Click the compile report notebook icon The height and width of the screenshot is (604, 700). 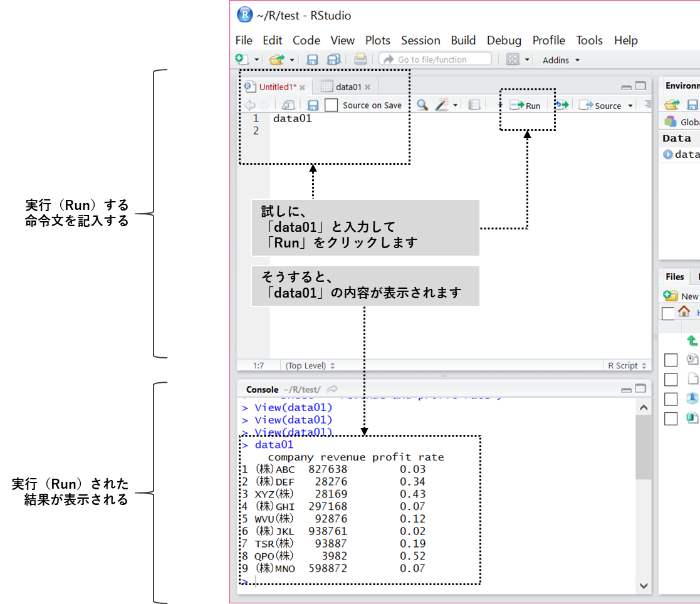click(474, 105)
